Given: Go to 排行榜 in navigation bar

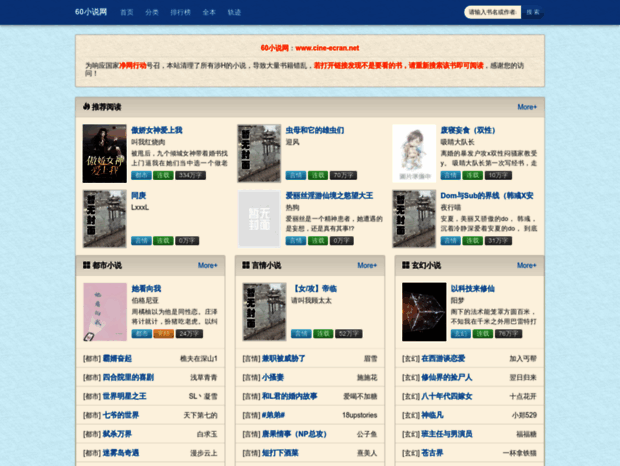Looking at the screenshot, I should click(180, 12).
